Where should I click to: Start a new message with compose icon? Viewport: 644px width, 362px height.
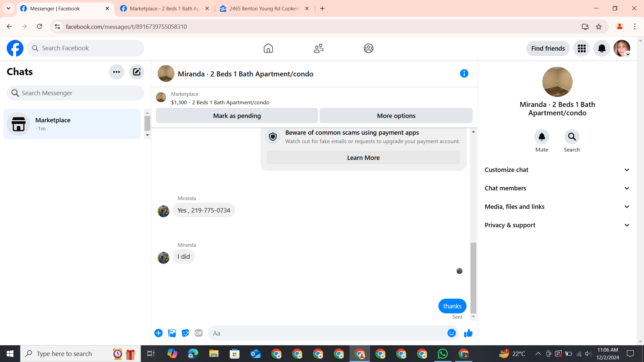pos(137,72)
